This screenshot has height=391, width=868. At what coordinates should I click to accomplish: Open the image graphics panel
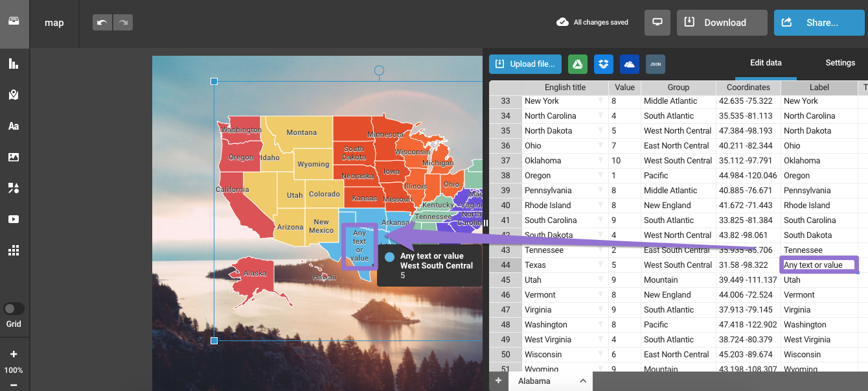[x=14, y=157]
